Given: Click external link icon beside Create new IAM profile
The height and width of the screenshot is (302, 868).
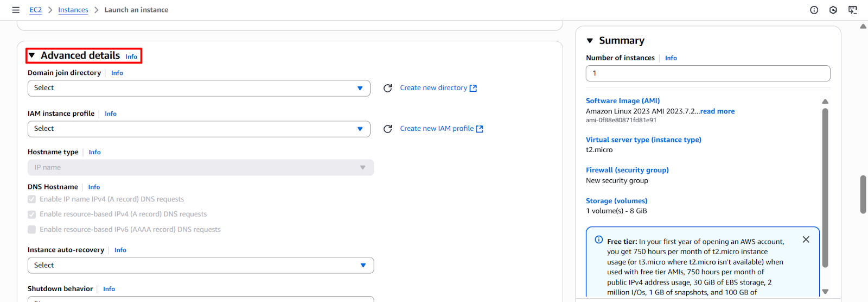Looking at the screenshot, I should [x=480, y=129].
